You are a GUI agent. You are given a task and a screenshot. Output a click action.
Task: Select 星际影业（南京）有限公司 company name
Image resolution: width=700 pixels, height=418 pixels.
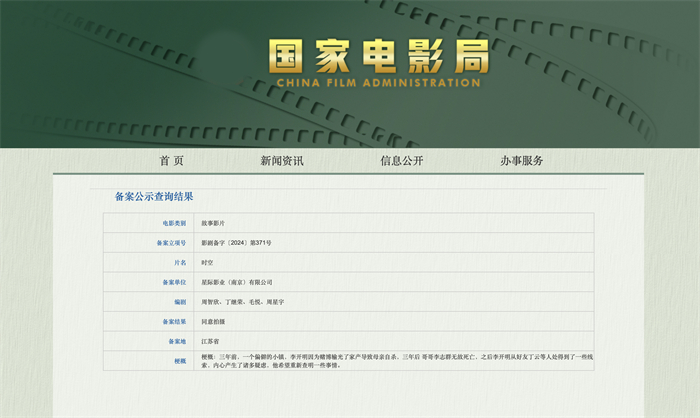pos(237,282)
